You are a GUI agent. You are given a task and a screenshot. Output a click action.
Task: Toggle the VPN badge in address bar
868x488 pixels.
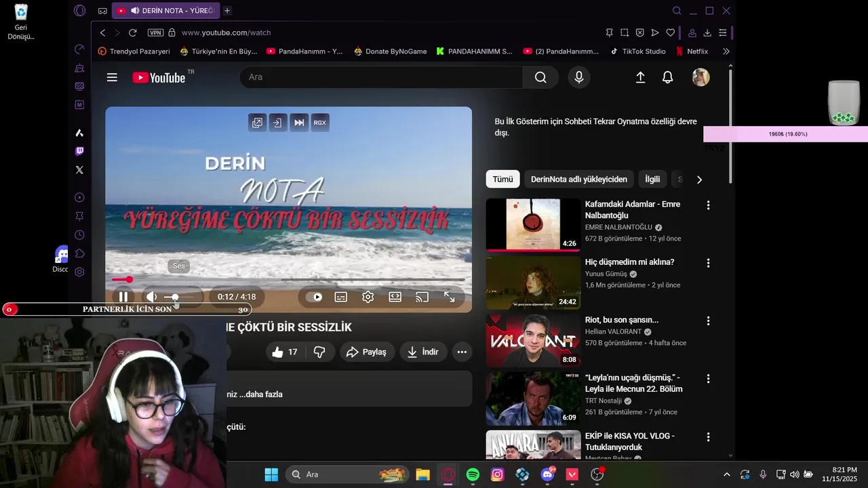(x=155, y=33)
